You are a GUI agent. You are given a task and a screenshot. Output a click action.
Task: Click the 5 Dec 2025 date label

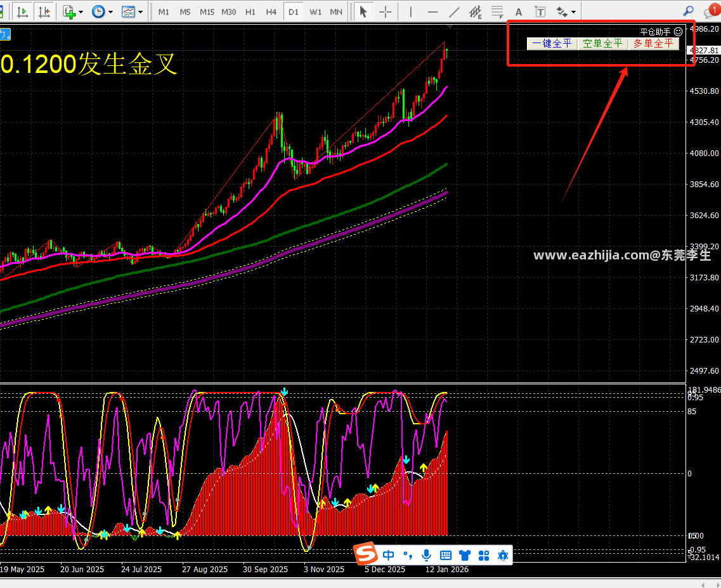(385, 570)
